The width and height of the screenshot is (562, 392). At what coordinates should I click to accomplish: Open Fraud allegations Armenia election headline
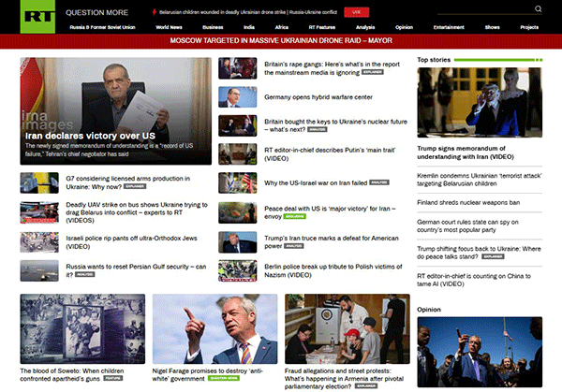(344, 379)
